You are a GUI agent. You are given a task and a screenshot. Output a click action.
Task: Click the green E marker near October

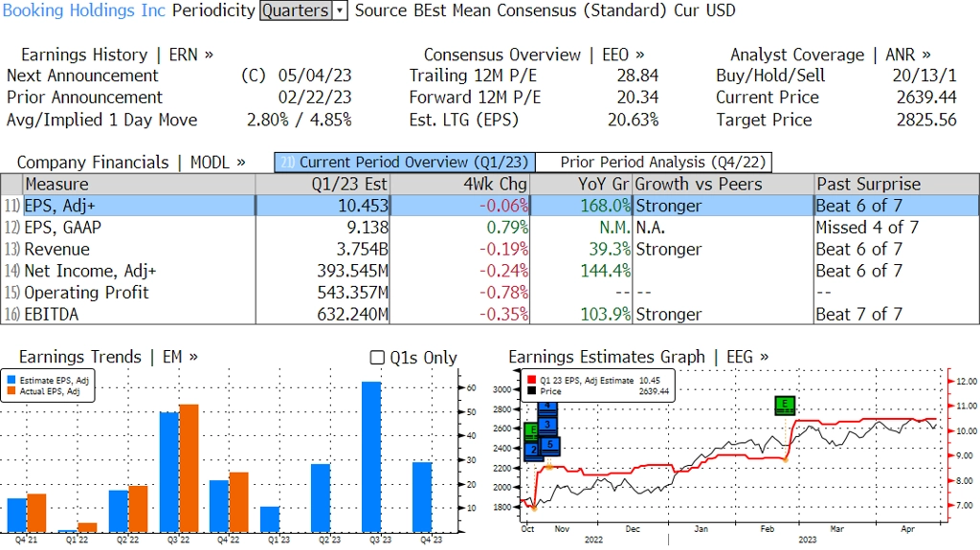click(530, 431)
